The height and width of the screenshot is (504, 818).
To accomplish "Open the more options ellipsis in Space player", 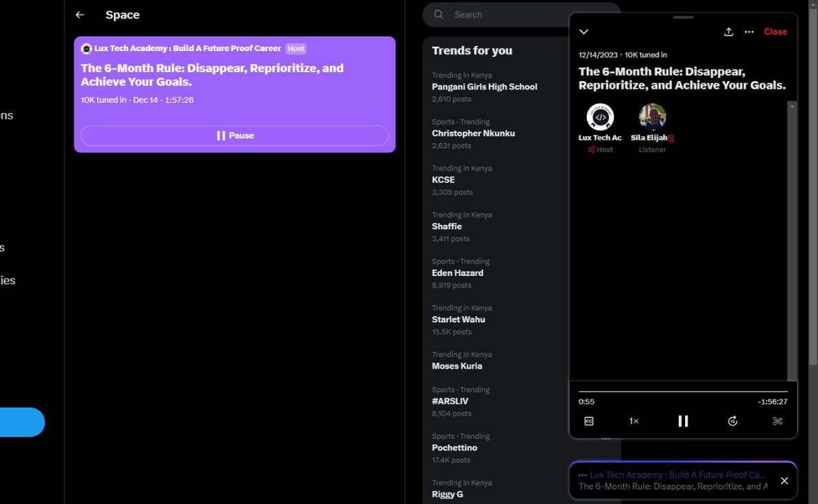I will coord(749,32).
